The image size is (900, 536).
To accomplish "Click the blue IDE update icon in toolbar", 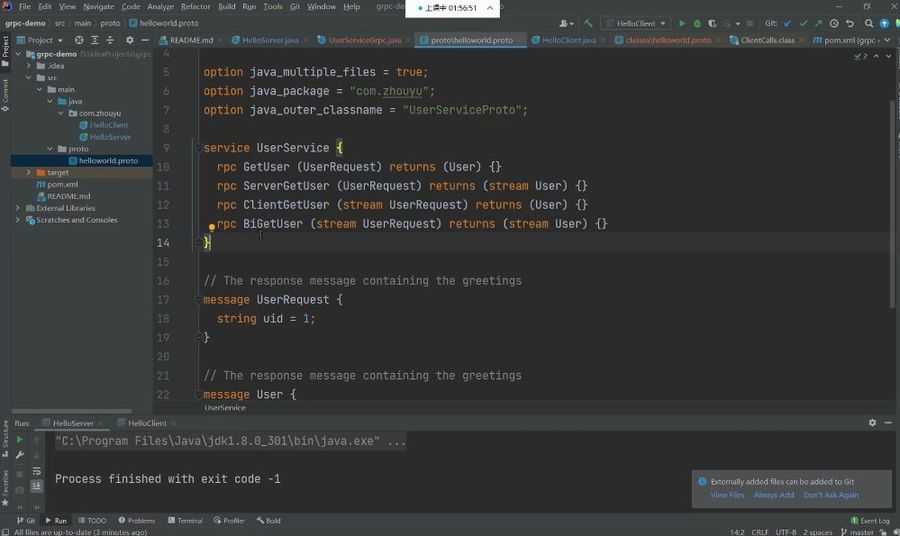I will click(885, 24).
